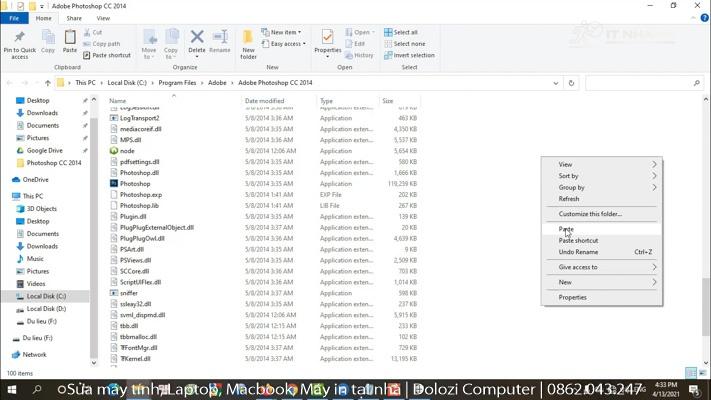
Task: Choose Refresh from the context menu
Action: [569, 199]
